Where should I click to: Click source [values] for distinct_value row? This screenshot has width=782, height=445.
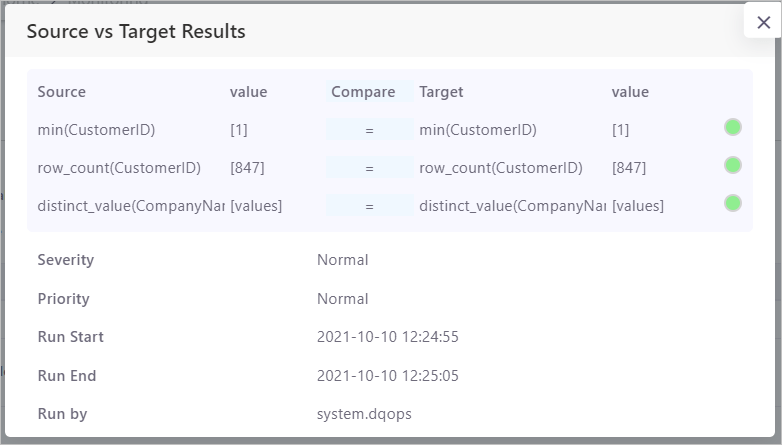coord(256,206)
